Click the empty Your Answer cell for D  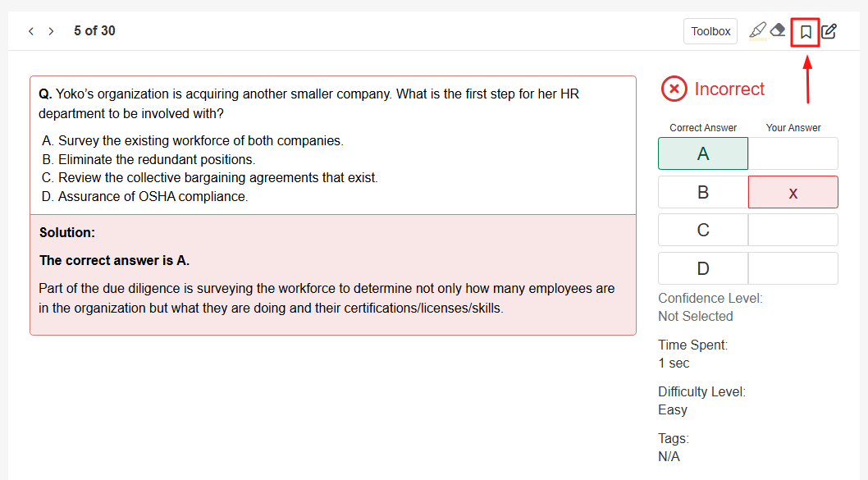point(793,268)
